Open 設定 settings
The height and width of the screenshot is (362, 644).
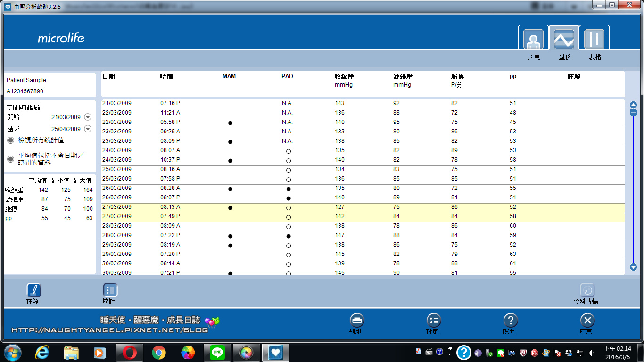pos(434,321)
